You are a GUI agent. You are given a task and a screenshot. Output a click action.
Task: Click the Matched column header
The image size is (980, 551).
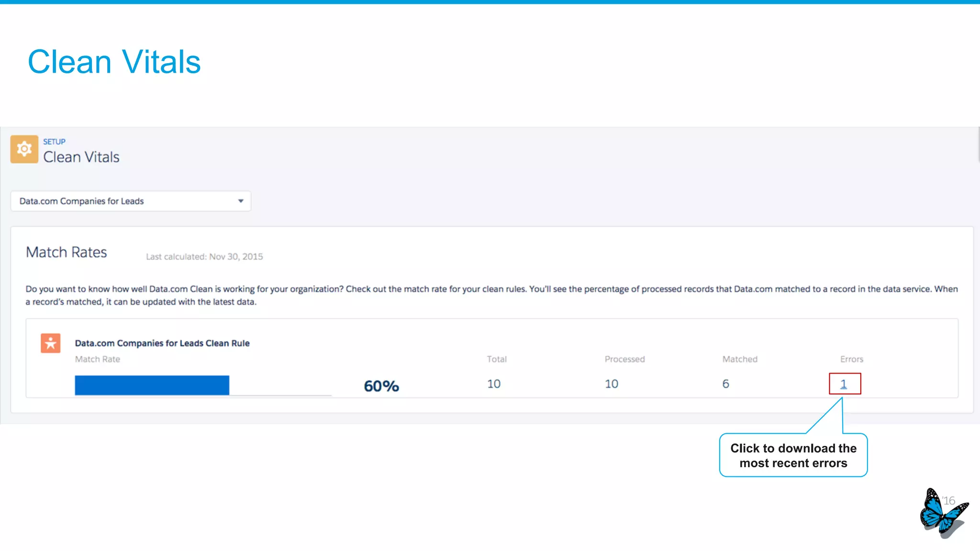(x=740, y=359)
